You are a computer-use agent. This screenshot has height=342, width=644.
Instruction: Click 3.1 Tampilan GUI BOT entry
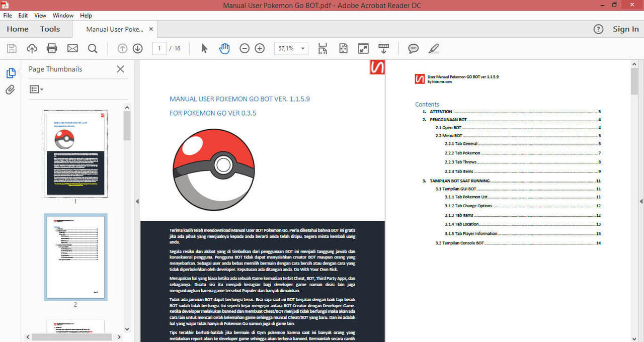click(x=518, y=189)
